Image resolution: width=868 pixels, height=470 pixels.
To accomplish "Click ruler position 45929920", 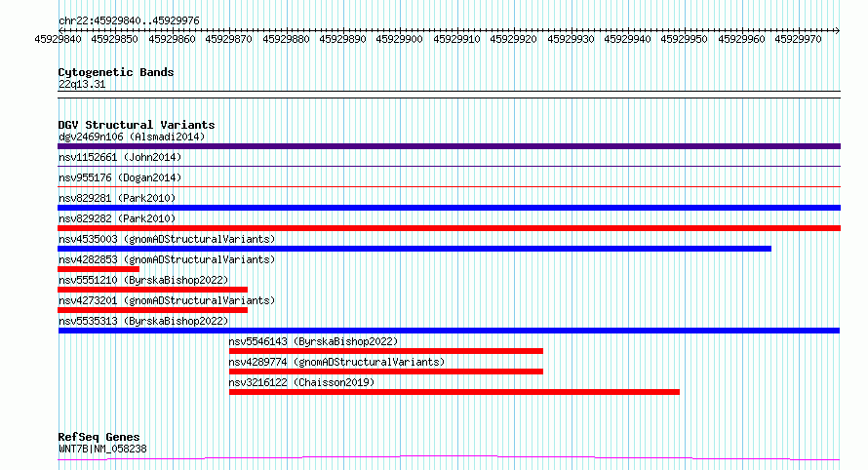I will [x=513, y=39].
